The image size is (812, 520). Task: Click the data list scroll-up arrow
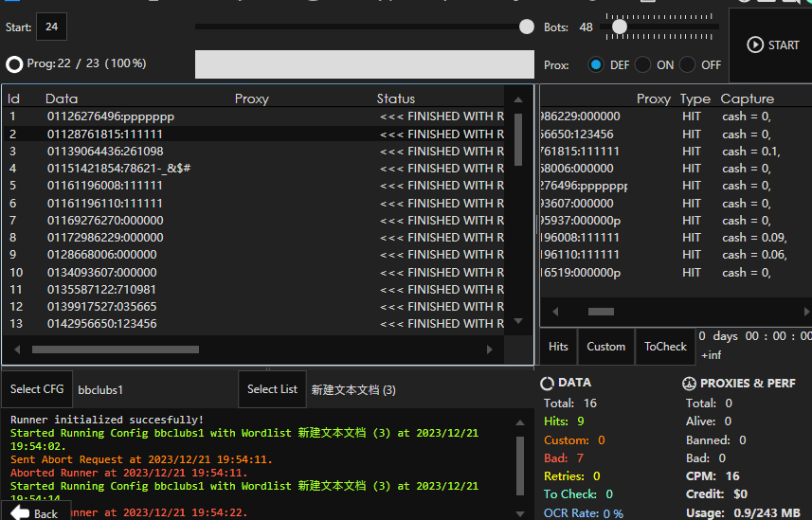click(518, 98)
